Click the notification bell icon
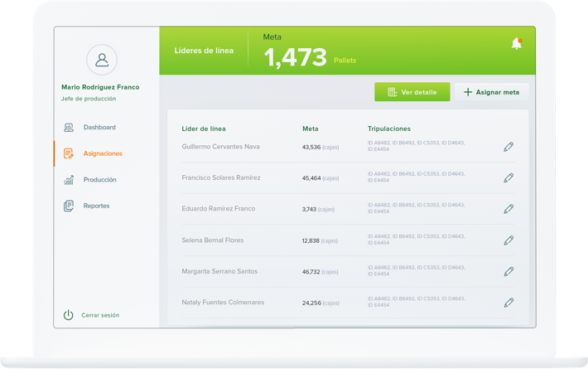 pyautogui.click(x=516, y=44)
